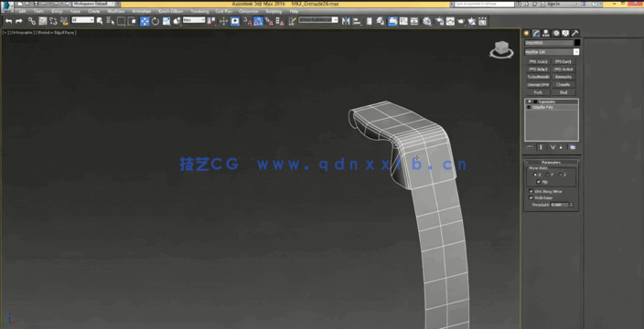Click the Chamfer modifier button
The height and width of the screenshot is (329, 644).
point(563,84)
